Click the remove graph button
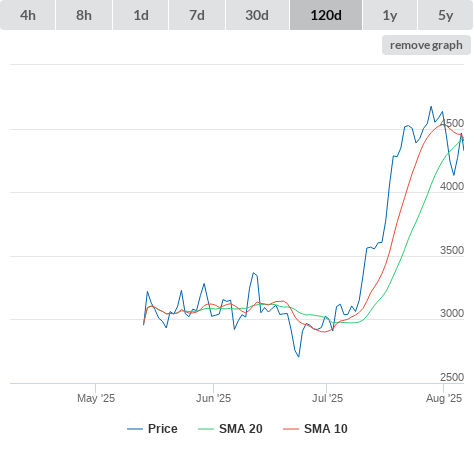The width and height of the screenshot is (474, 455). coord(426,45)
